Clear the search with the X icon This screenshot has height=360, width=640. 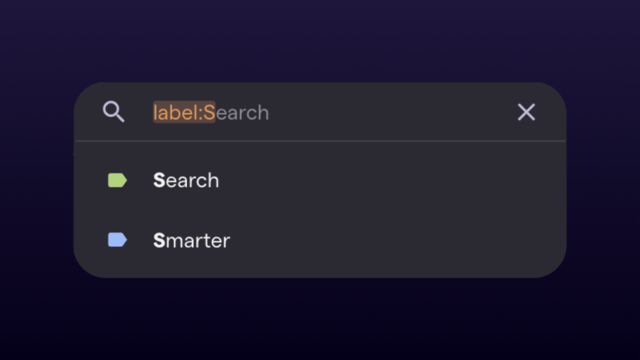pyautogui.click(x=526, y=112)
